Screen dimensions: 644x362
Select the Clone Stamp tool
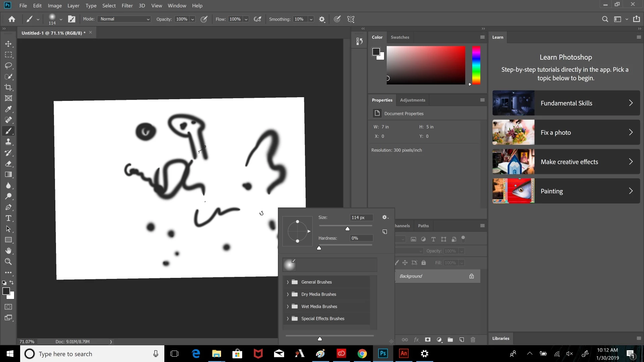[x=8, y=142]
